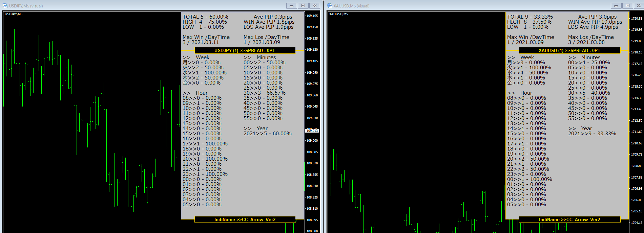The image size is (644, 233).
Task: Click 1720.85 on the XAUUSD price scale
Action: coord(637,19)
